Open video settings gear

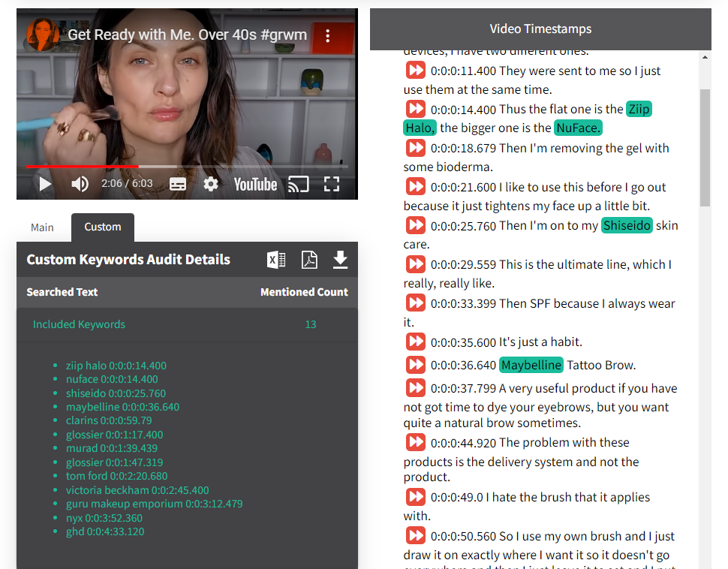click(211, 184)
